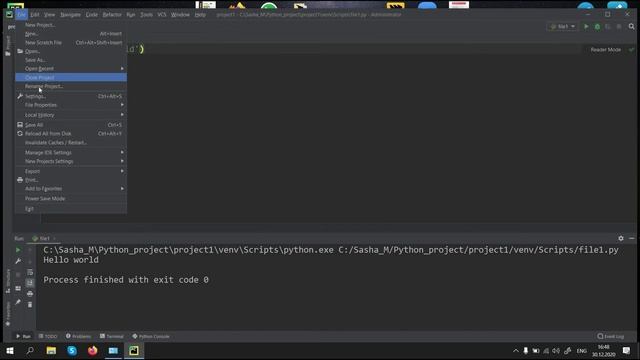640x360 pixels.
Task: Click the trash Clear All icon in Run panel
Action: 30,304
